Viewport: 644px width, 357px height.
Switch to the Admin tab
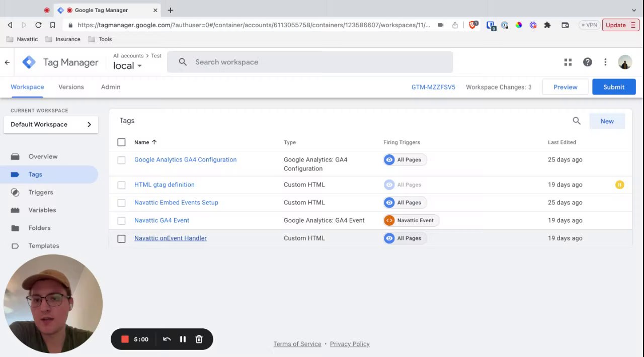point(111,87)
